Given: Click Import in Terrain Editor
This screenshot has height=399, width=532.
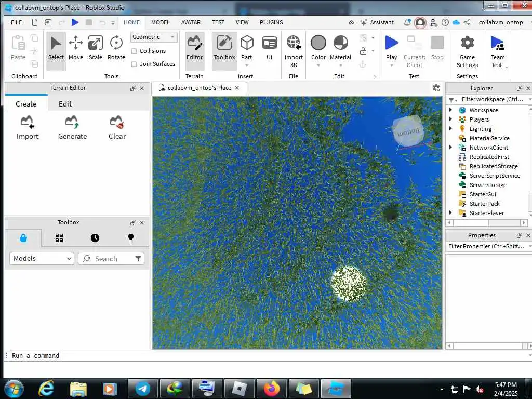Looking at the screenshot, I should [28, 128].
